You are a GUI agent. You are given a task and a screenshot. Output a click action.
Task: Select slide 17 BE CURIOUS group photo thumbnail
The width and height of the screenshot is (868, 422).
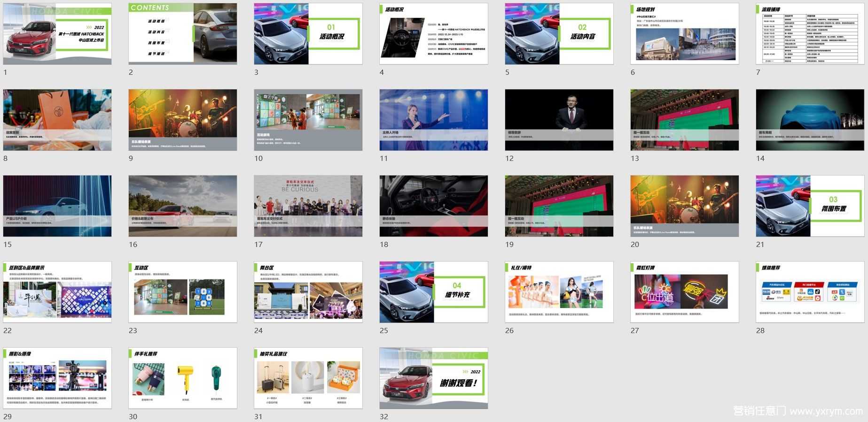(308, 206)
